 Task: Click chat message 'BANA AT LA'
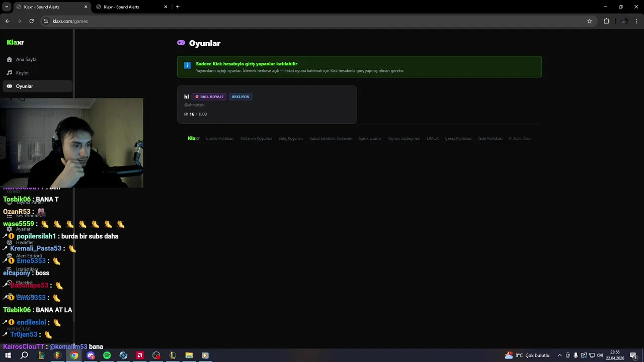pos(54,310)
